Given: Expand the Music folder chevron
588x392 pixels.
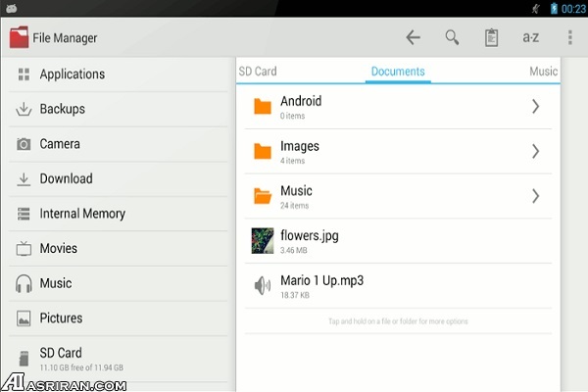Looking at the screenshot, I should (x=535, y=196).
